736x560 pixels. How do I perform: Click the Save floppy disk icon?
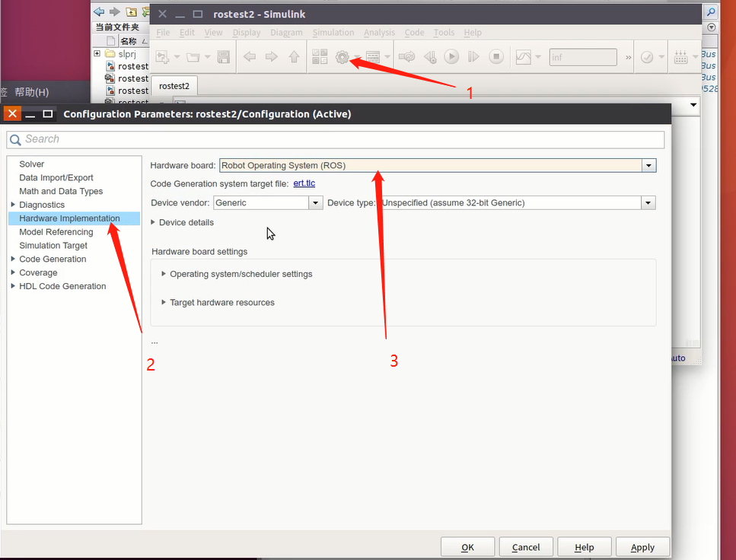pyautogui.click(x=224, y=57)
